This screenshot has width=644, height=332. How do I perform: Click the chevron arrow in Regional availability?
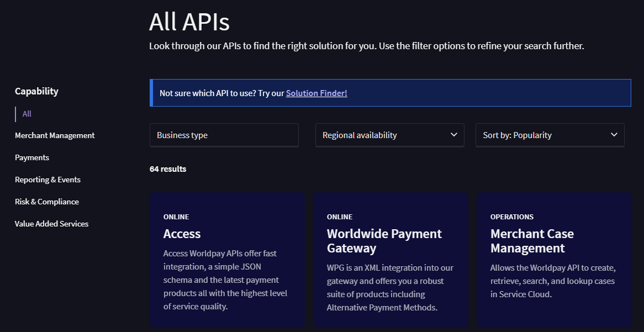point(453,135)
